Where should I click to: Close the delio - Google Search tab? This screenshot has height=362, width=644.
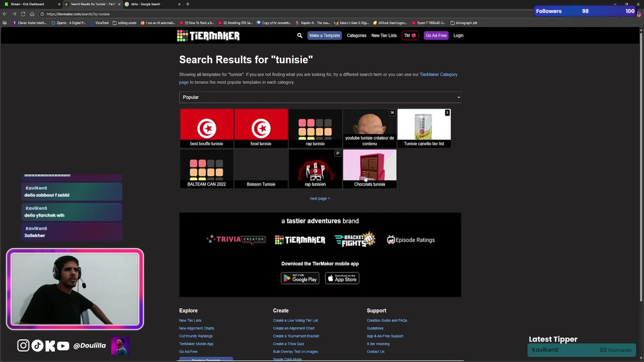(x=179, y=4)
